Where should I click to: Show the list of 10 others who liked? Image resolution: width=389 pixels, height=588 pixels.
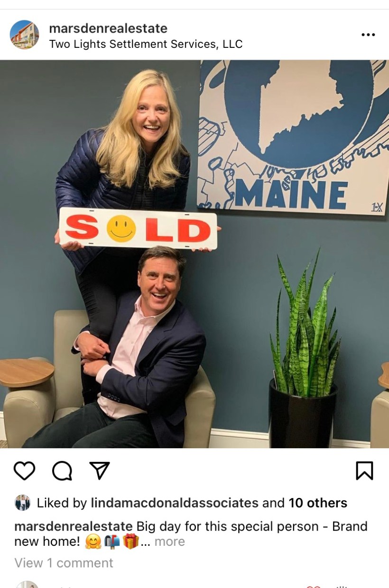[318, 503]
